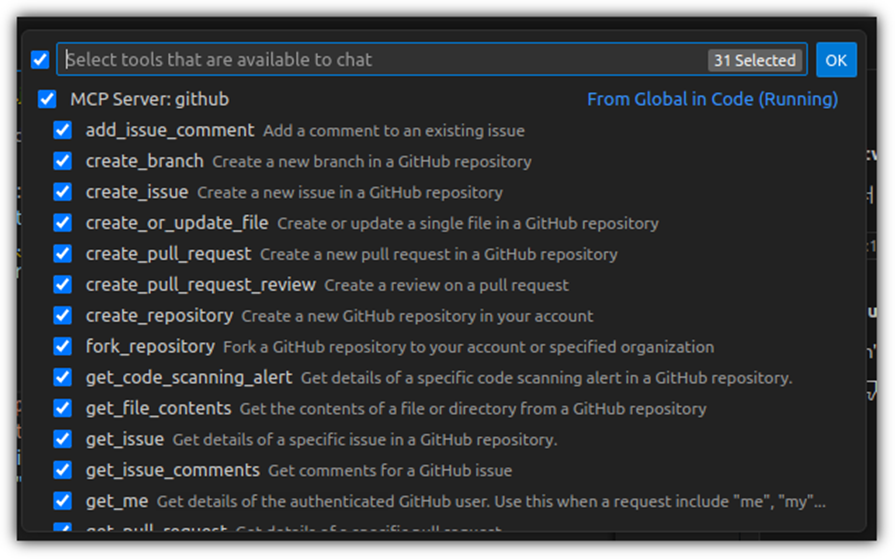Click 'Fork a GitHub repository to your account' description
This screenshot has width=895, height=559.
tap(469, 347)
